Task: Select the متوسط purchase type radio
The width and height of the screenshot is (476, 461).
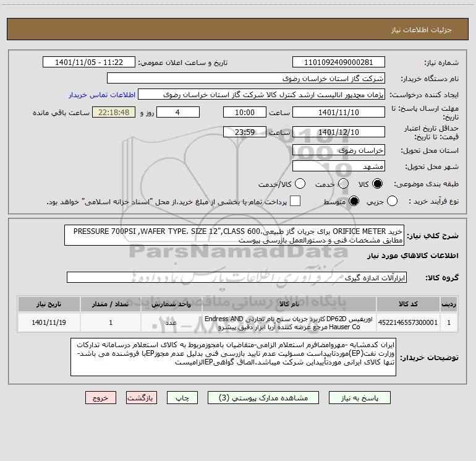Action: click(x=354, y=201)
